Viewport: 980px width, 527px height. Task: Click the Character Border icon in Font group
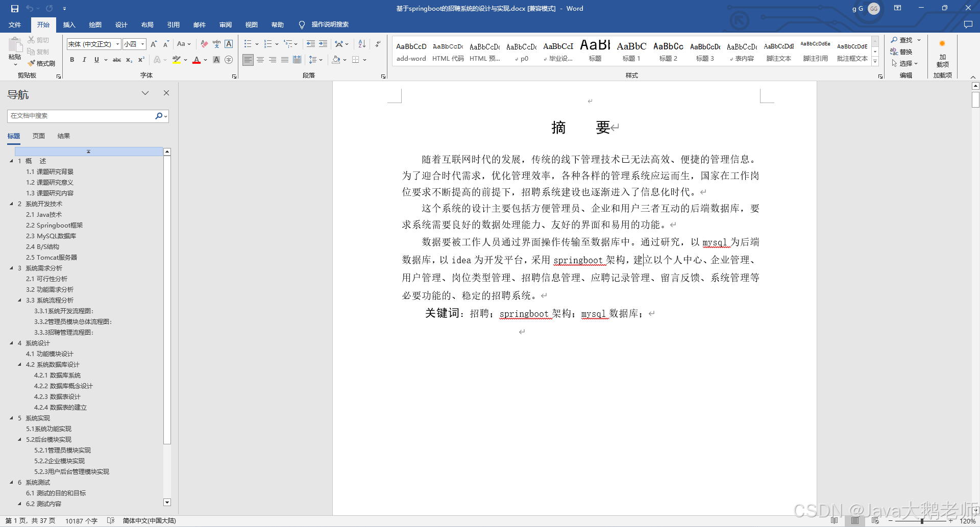tap(228, 44)
